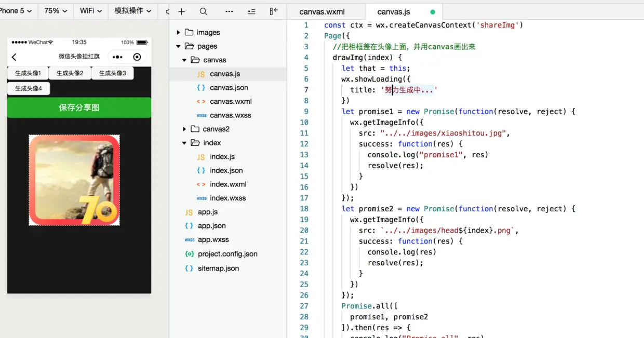The width and height of the screenshot is (644, 338).
Task: Open the 模拟操作 dropdown
Action: 133,10
